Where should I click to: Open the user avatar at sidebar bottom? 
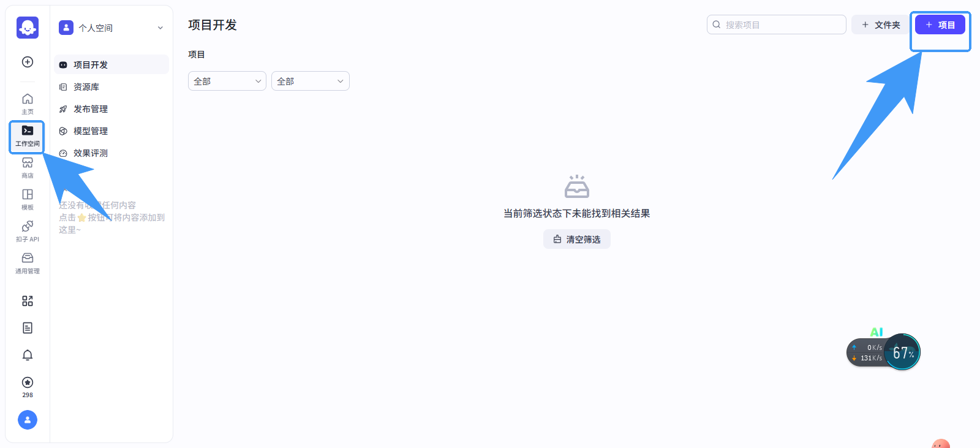[28, 420]
